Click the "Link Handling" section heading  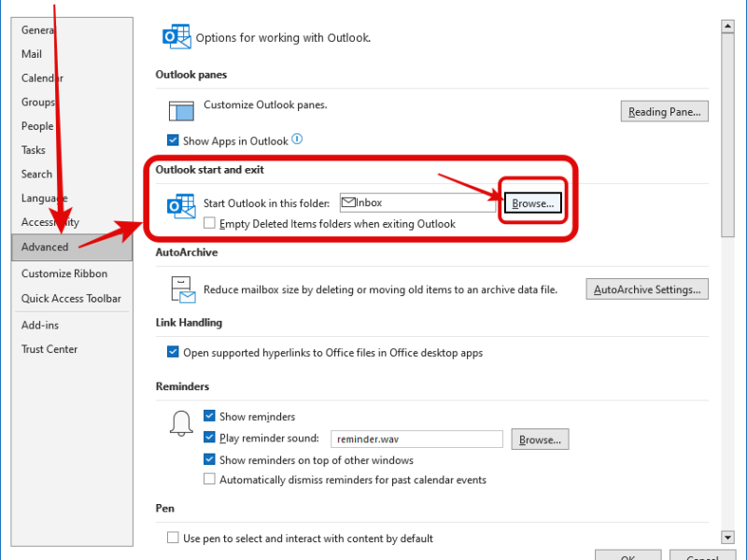click(189, 323)
